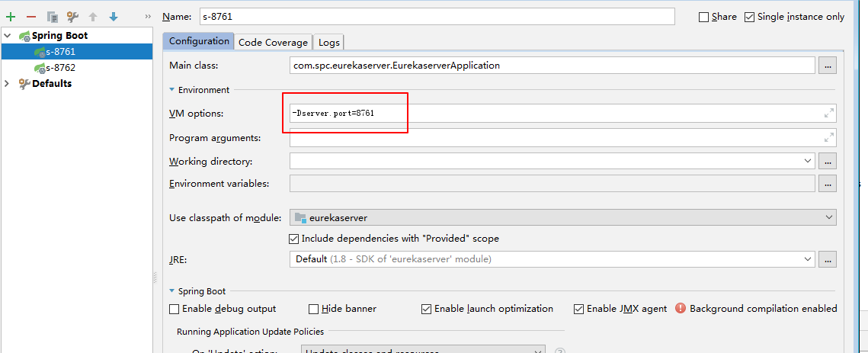Move configuration up arrow
The width and height of the screenshot is (868, 353).
[x=93, y=17]
